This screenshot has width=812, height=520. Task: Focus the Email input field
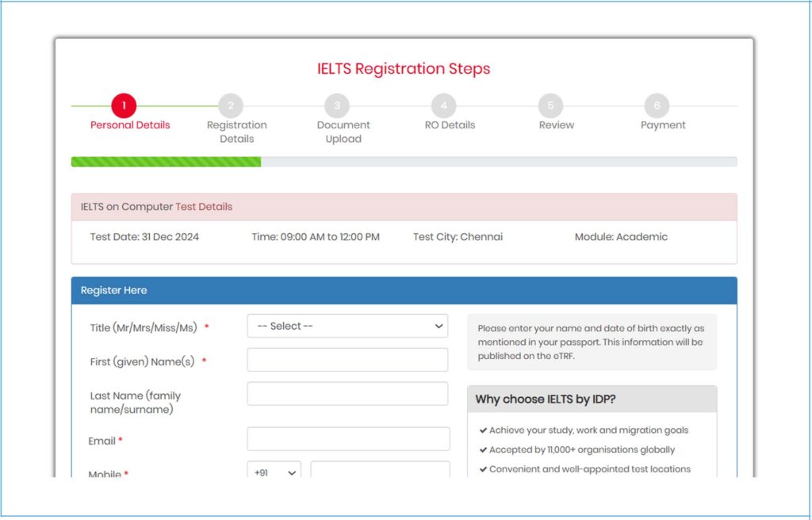349,438
